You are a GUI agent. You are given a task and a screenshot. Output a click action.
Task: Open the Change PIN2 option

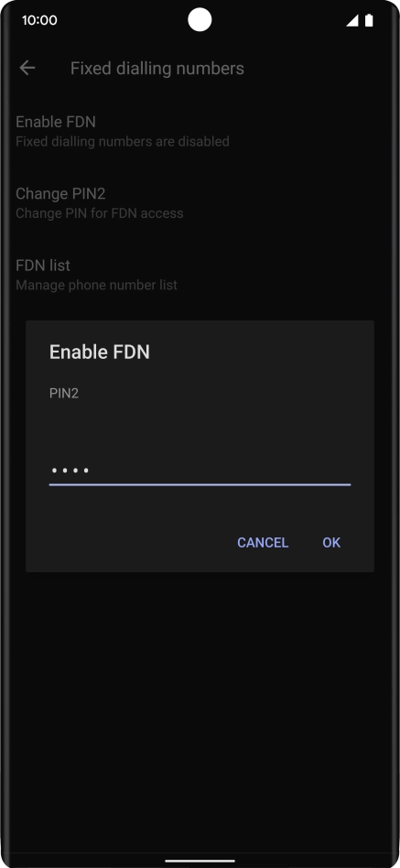click(x=200, y=202)
